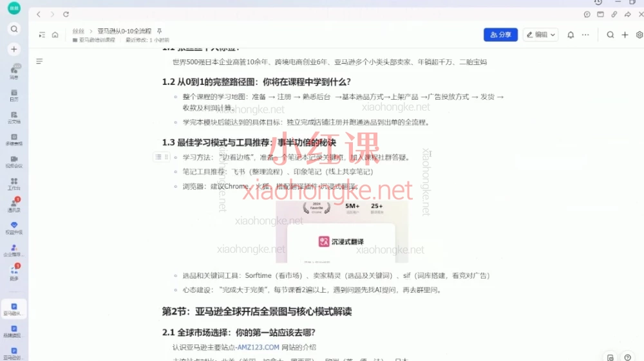Click the 丝丝 breadcrumb link
Image resolution: width=644 pixels, height=361 pixels.
(79, 31)
